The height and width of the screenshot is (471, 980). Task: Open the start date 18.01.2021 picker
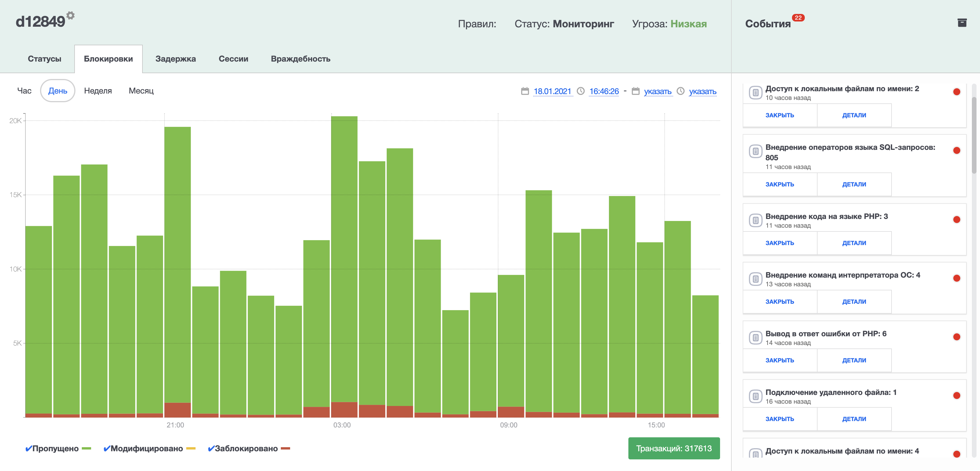pyautogui.click(x=552, y=91)
